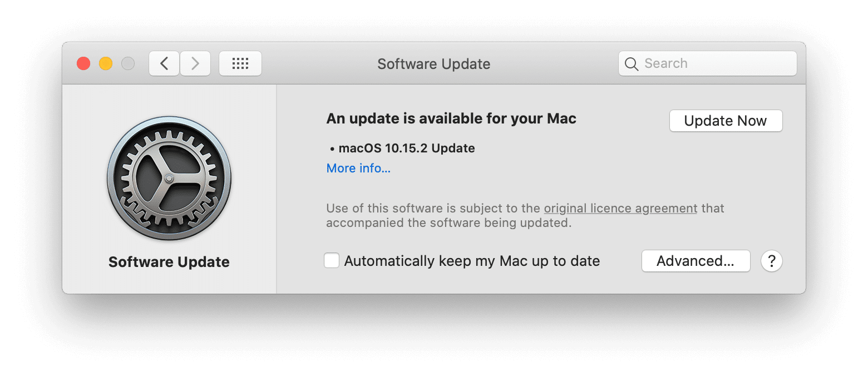Screen dimensions: 868x376
Task: Select the Software Update sidebar label
Action: click(x=169, y=261)
